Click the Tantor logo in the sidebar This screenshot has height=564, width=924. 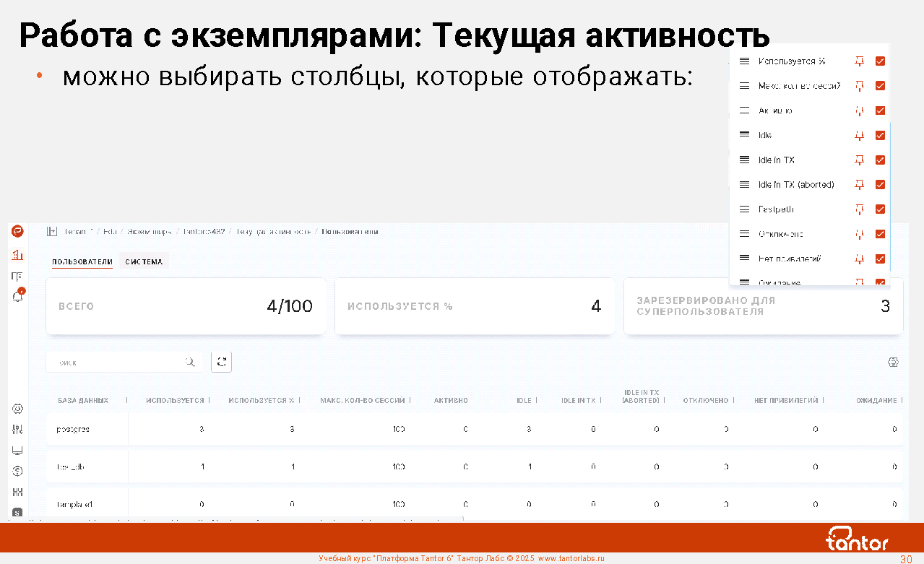[x=17, y=232]
